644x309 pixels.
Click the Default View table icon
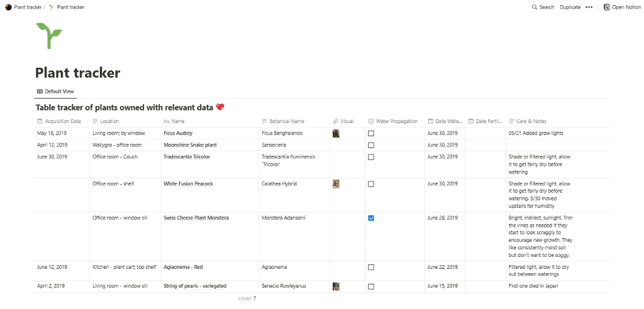[40, 92]
